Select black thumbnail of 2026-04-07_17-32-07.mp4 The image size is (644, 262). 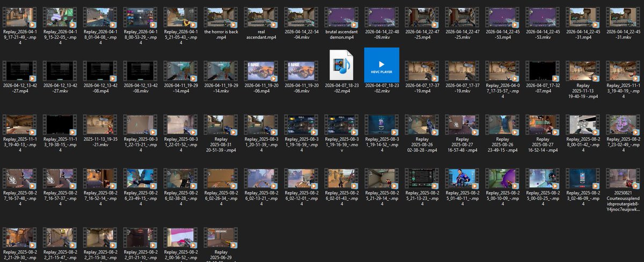tap(543, 71)
